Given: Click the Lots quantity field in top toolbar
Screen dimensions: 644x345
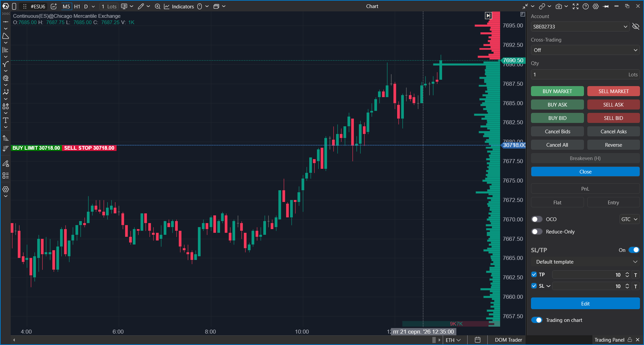Looking at the screenshot, I should (109, 6).
